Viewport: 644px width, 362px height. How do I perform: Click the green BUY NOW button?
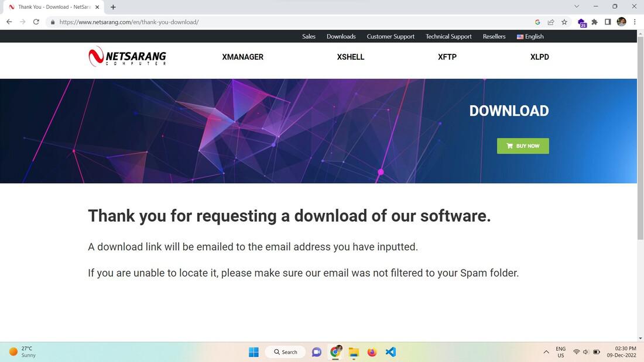tap(523, 146)
